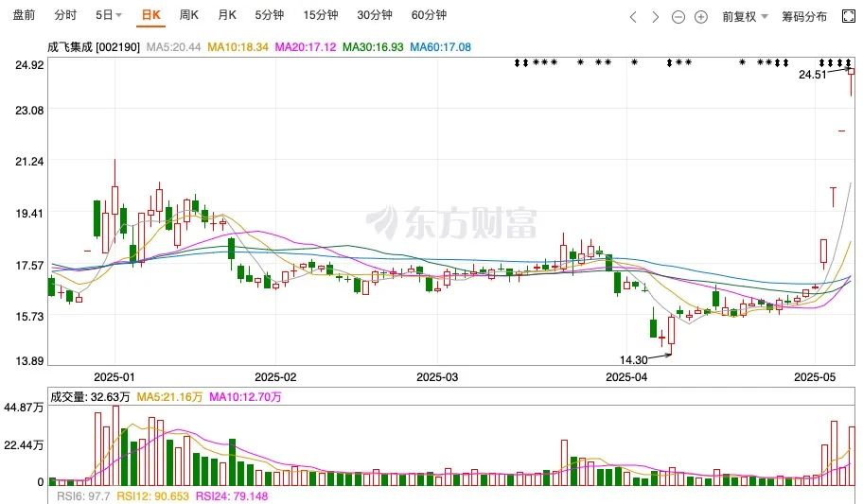
Task: Zoom out chart with minus icon
Action: tap(678, 16)
